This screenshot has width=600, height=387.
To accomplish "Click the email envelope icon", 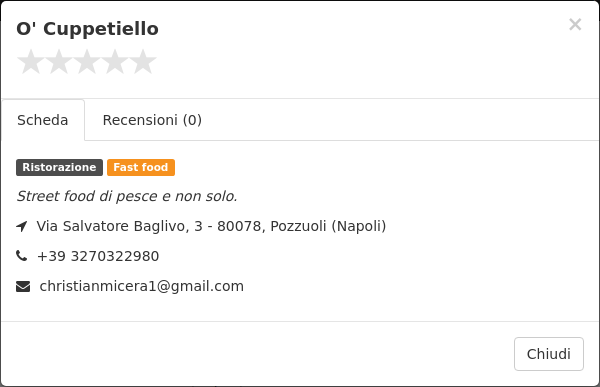I will [23, 286].
